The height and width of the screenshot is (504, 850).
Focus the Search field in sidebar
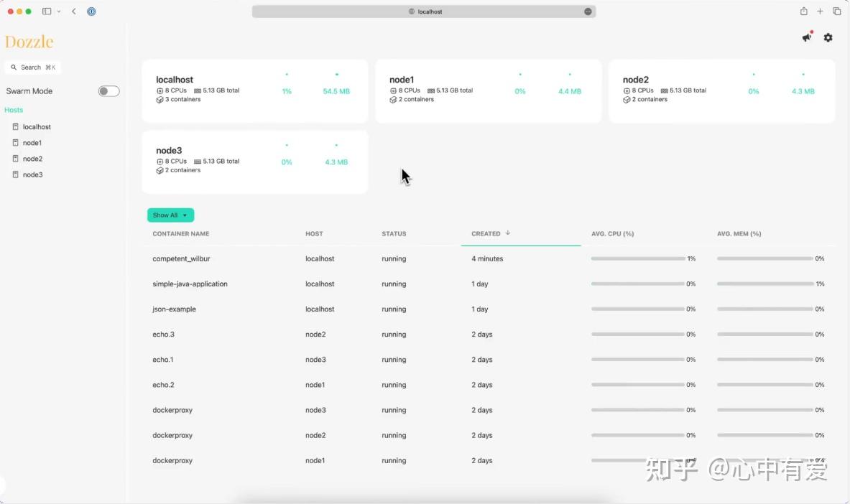coord(33,67)
